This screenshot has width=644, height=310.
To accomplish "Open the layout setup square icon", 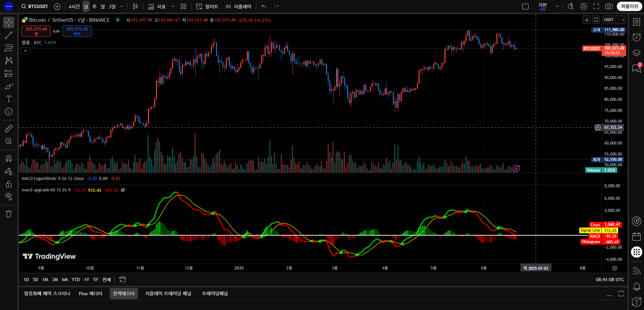I will coord(526,6).
